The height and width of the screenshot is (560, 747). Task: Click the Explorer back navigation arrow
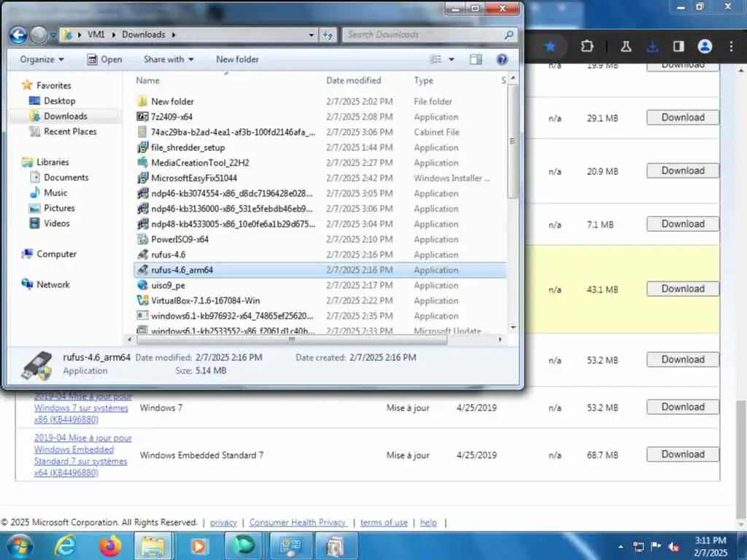click(x=18, y=35)
